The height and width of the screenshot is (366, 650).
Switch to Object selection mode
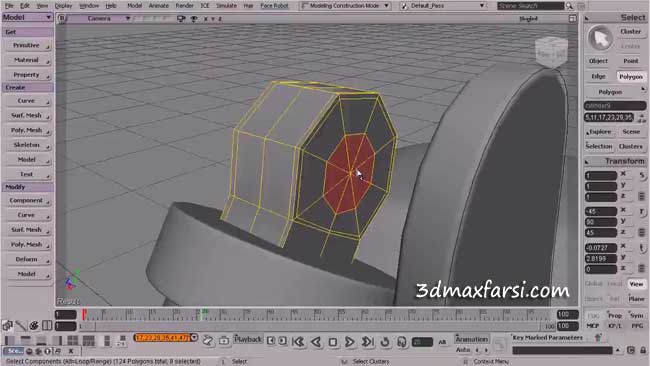(598, 61)
